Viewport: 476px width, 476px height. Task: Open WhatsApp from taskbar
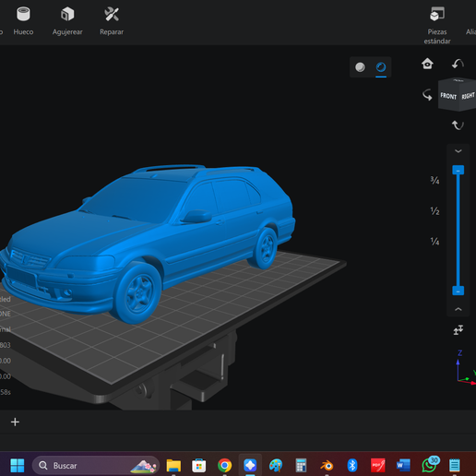[430, 465]
